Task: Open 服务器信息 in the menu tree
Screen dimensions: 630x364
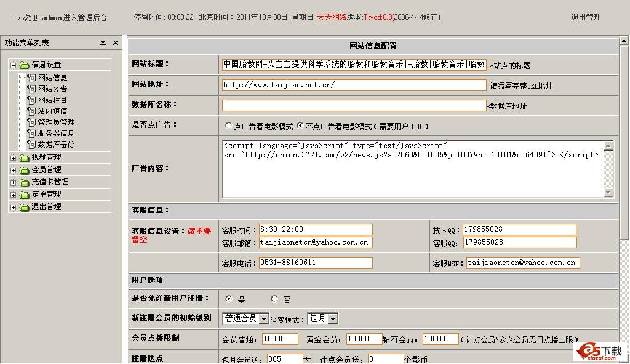Action: [x=56, y=133]
